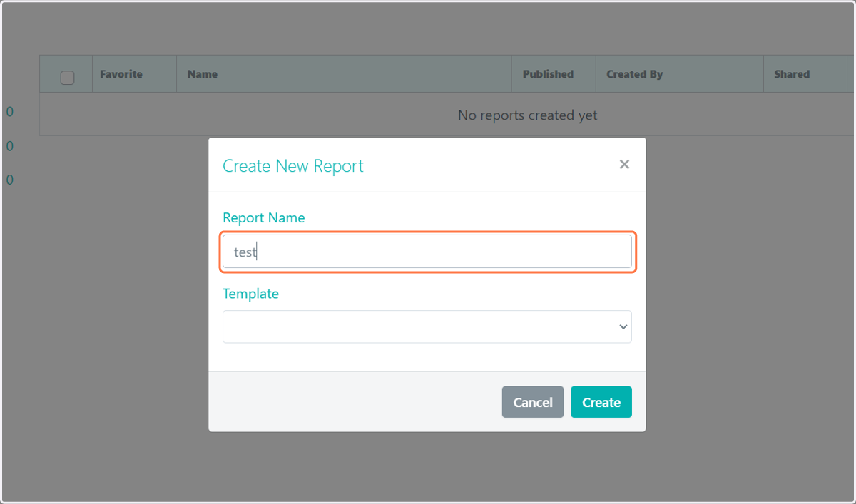The height and width of the screenshot is (504, 856).
Task: Click the 'Create New Report' dialog title
Action: tap(293, 166)
